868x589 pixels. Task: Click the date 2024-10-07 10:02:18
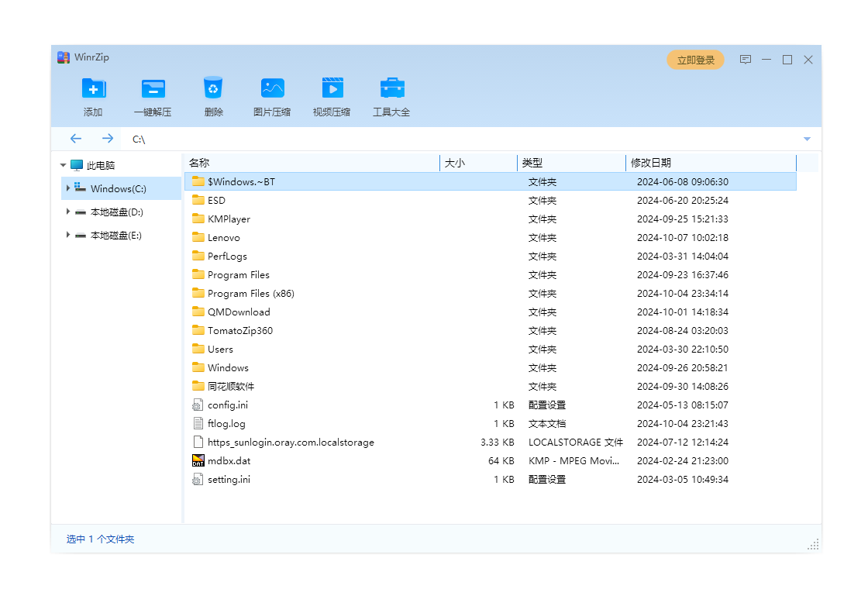(x=683, y=237)
